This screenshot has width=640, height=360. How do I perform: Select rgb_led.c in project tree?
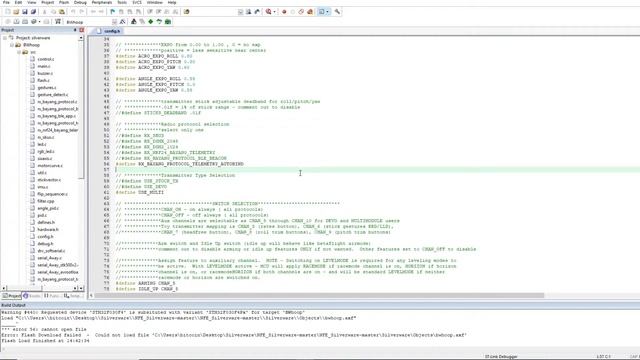pos(46,151)
